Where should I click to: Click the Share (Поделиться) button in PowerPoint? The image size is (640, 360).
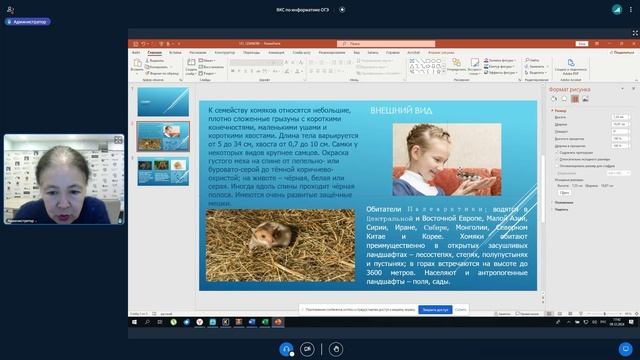tap(622, 53)
